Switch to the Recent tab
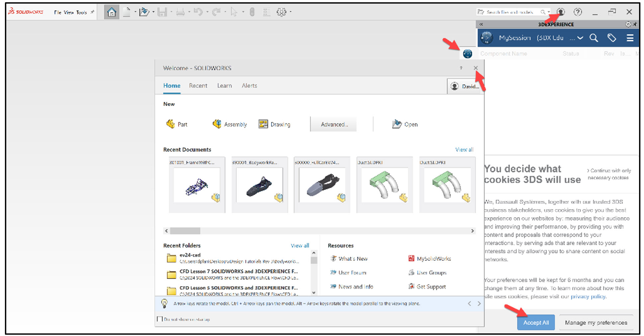Screen dimensions: 644x336 pyautogui.click(x=198, y=86)
